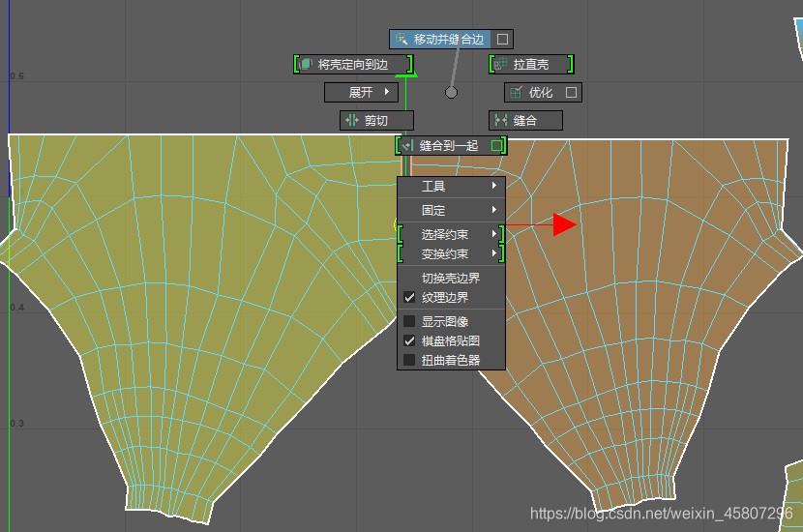Select the 将壳定向到边 marking menu entry
Screen dimensions: 803x532
[x=353, y=64]
